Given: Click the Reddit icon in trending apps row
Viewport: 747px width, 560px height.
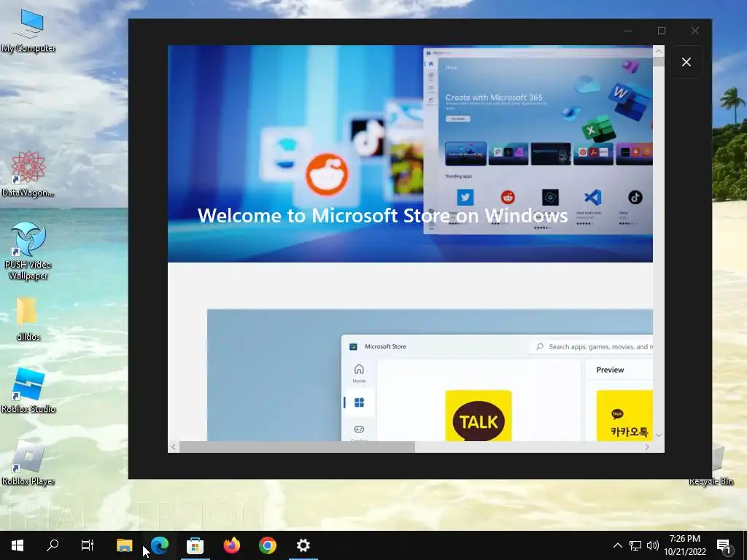Looking at the screenshot, I should 508,197.
